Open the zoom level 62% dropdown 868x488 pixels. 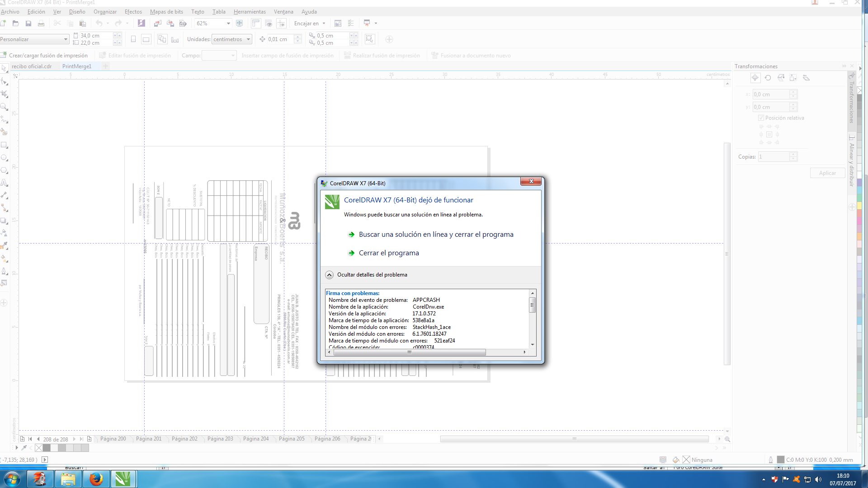[228, 23]
